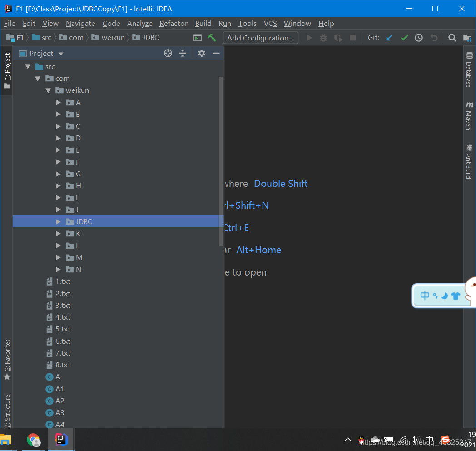Select the 5.txt file
This screenshot has width=476, height=451.
(x=119, y=329)
